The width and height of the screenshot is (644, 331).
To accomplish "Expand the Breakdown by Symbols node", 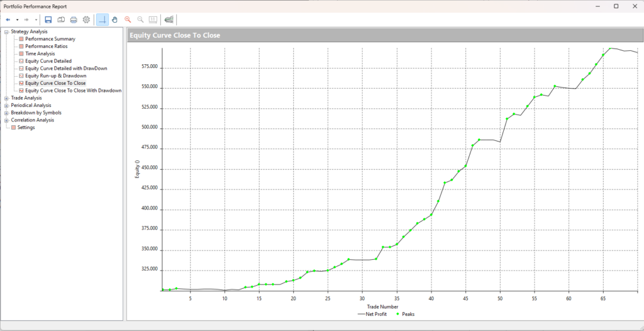I will click(x=6, y=113).
